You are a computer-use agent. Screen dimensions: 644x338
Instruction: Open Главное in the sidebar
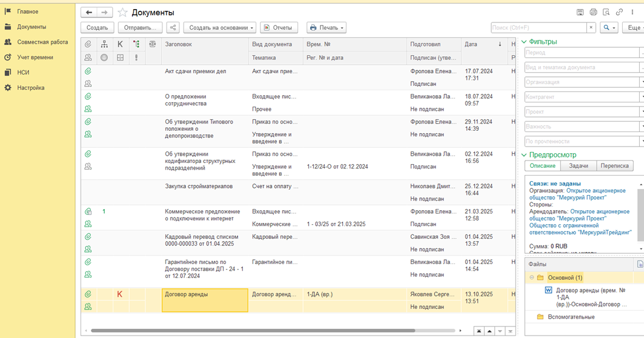27,12
